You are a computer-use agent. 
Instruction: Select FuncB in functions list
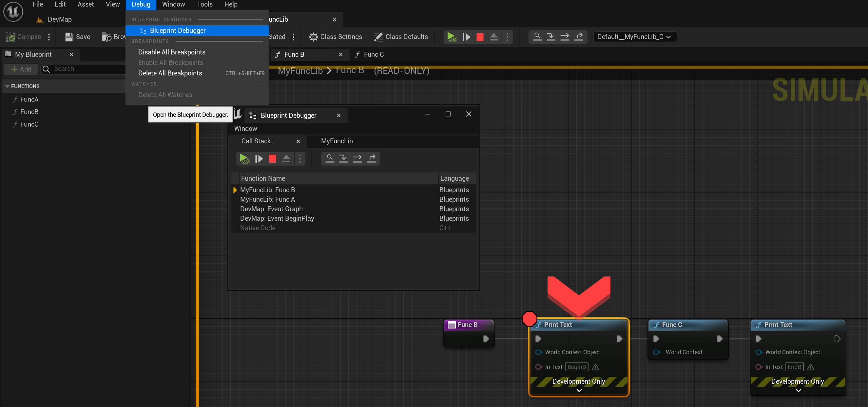(29, 112)
